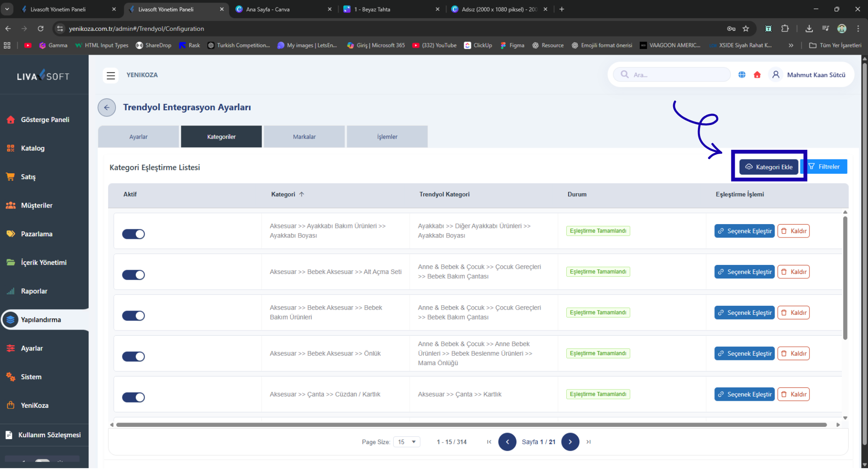Sort by Kategori column arrow
868x469 pixels.
[x=302, y=194]
